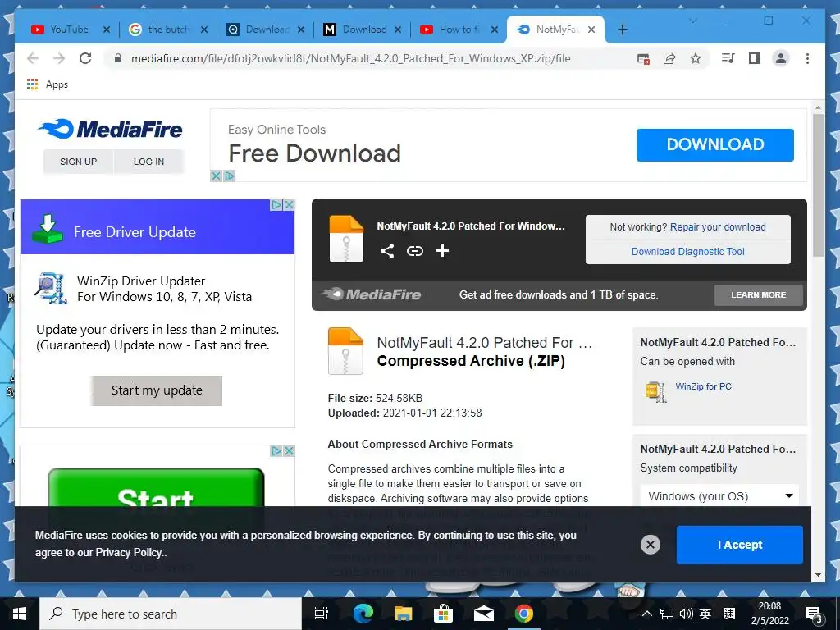Click the MediaFire logo

(110, 129)
